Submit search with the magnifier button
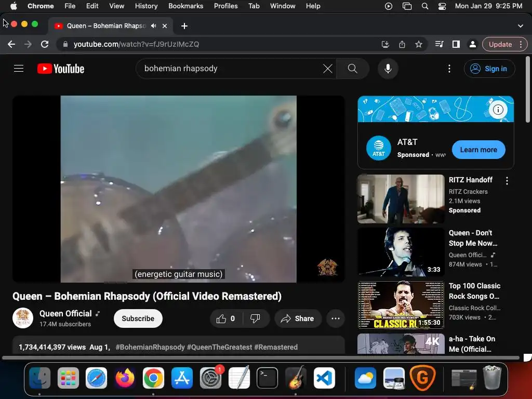532x399 pixels. (x=353, y=69)
